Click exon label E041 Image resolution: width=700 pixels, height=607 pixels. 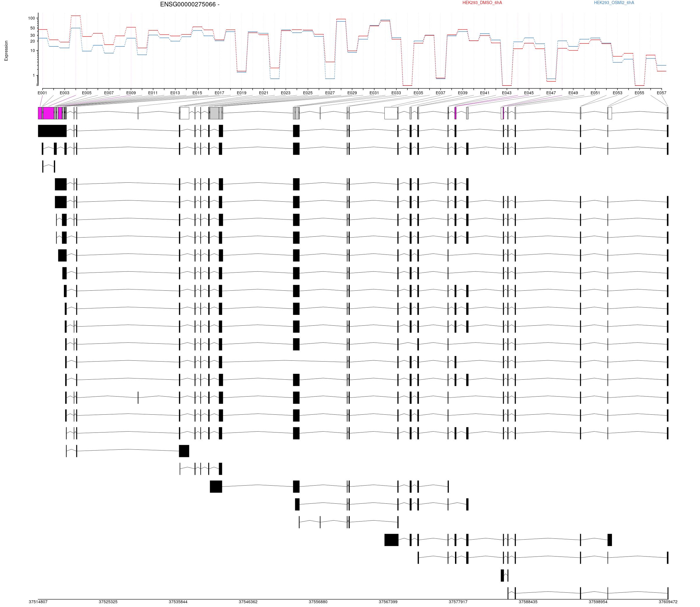485,93
